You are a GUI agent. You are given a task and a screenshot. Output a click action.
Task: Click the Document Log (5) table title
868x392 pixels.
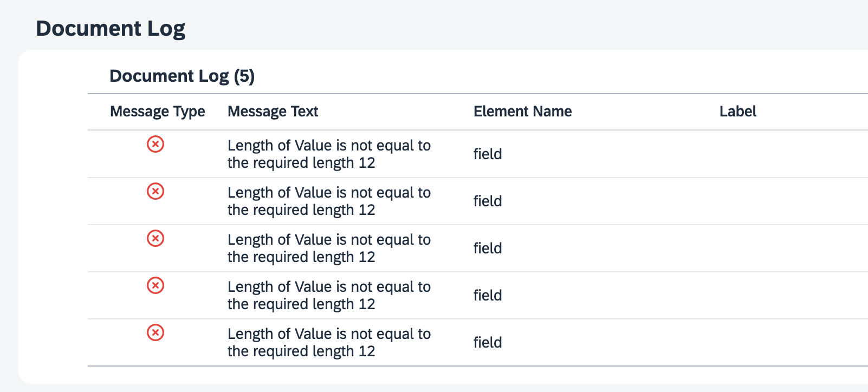click(x=182, y=76)
